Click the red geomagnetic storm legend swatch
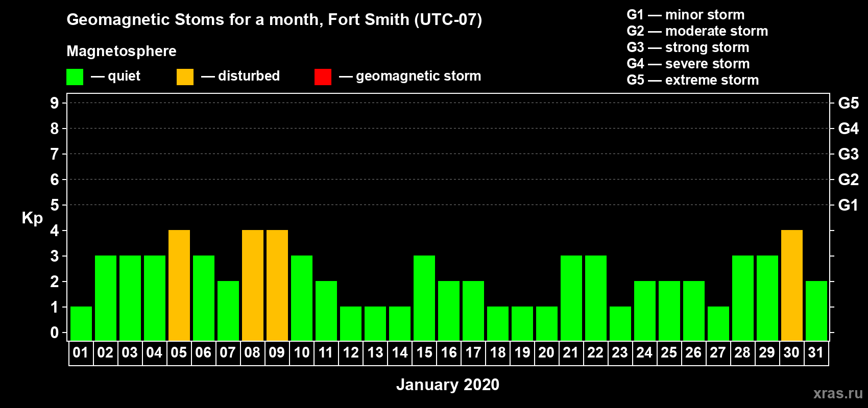 [323, 77]
